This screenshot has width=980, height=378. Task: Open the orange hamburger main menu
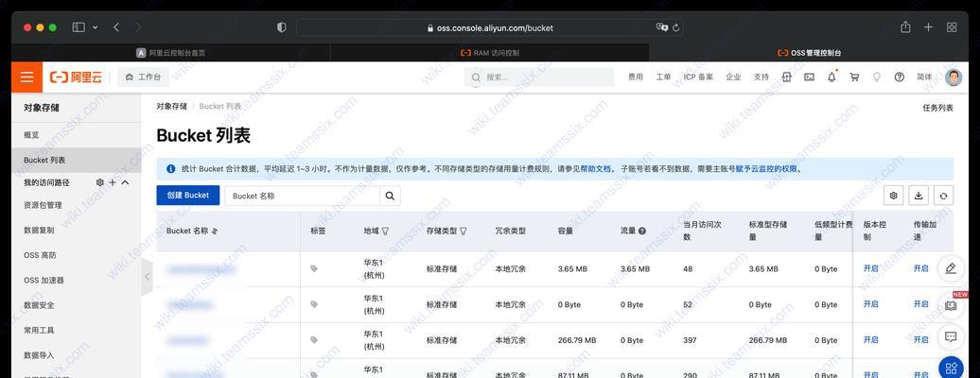[x=26, y=77]
